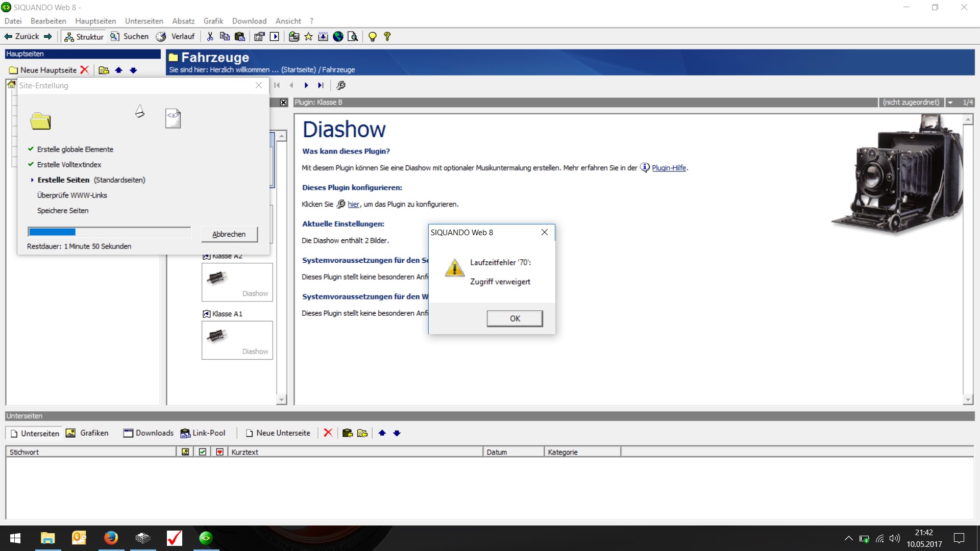
Task: Click red X delete Hauptseite icon
Action: [x=85, y=70]
